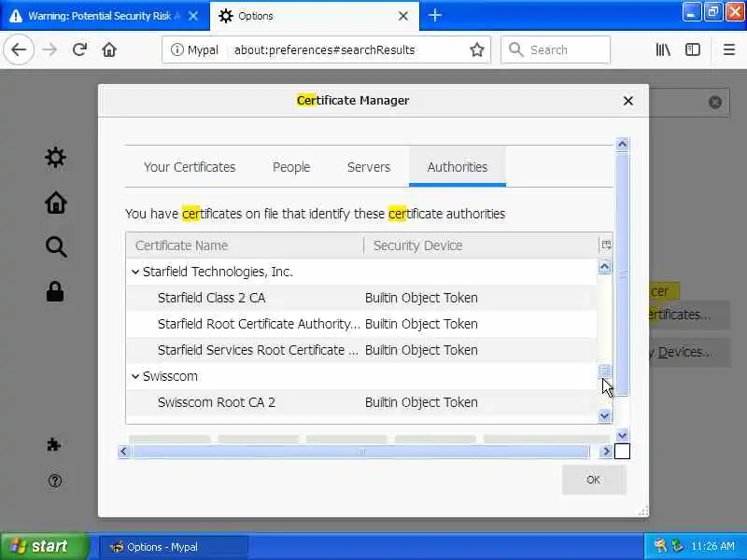Open the Mypal support help icon
This screenshot has width=747, height=560.
[x=55, y=481]
